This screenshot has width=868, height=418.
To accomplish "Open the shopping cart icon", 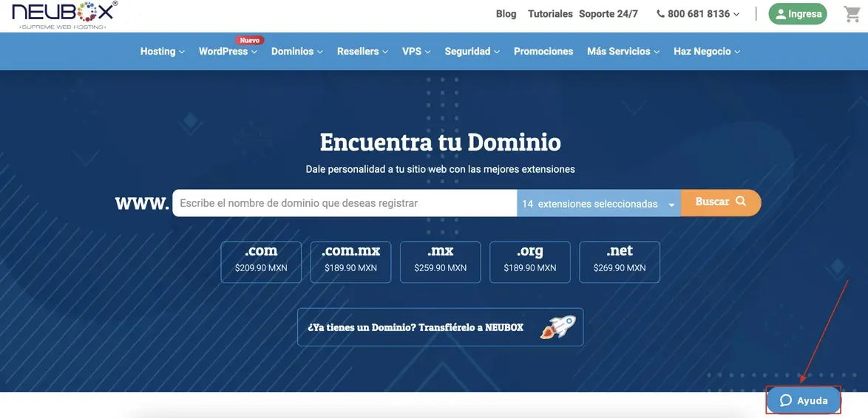I will [852, 14].
